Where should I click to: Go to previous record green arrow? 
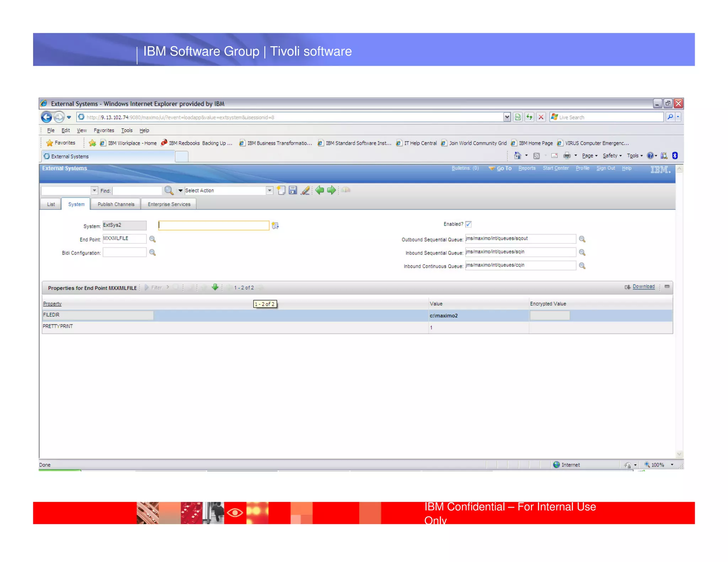click(320, 190)
